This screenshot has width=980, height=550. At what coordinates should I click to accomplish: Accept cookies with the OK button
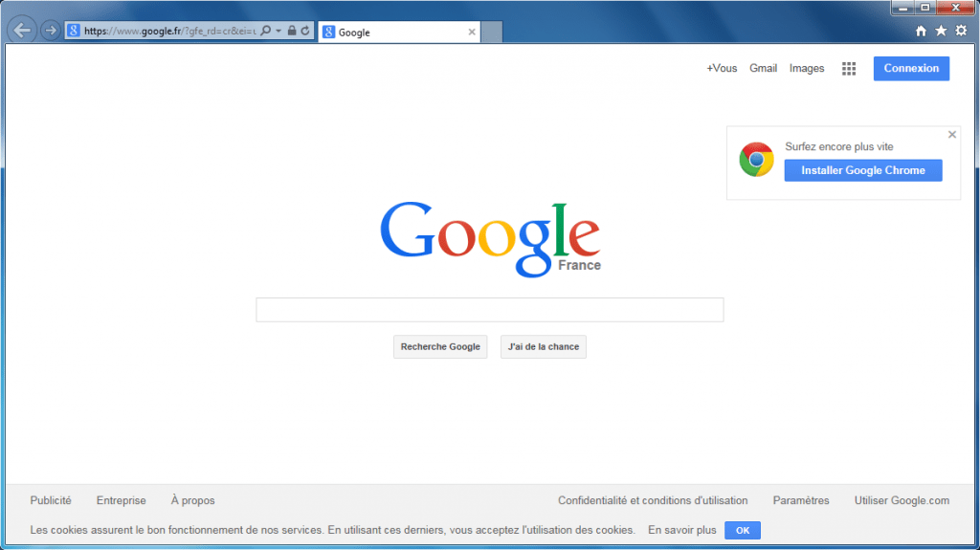pyautogui.click(x=743, y=530)
